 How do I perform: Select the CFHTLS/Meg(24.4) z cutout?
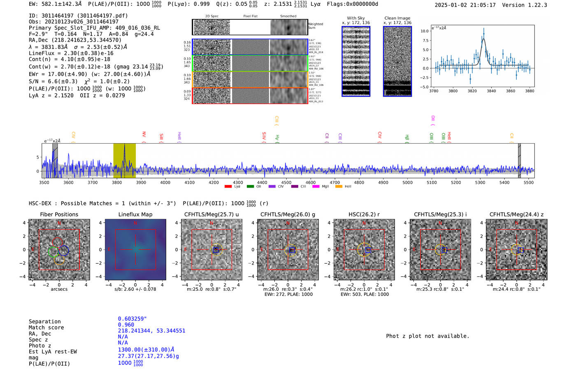click(x=516, y=250)
